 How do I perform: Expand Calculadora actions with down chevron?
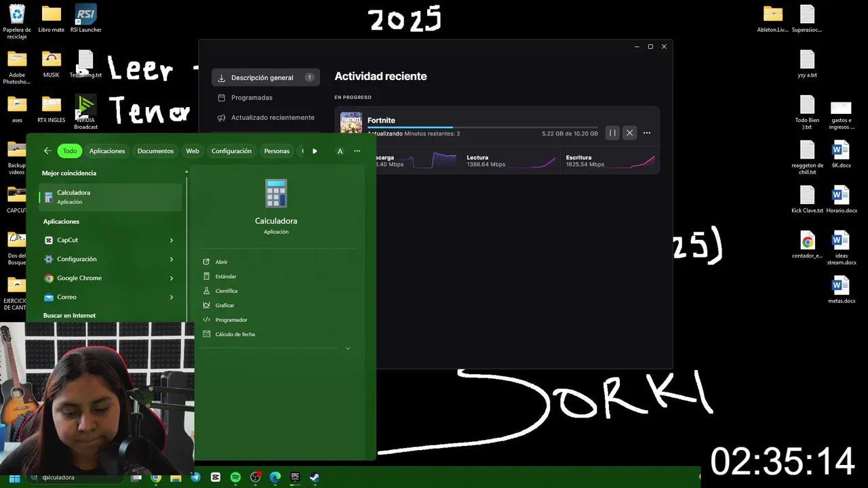348,348
